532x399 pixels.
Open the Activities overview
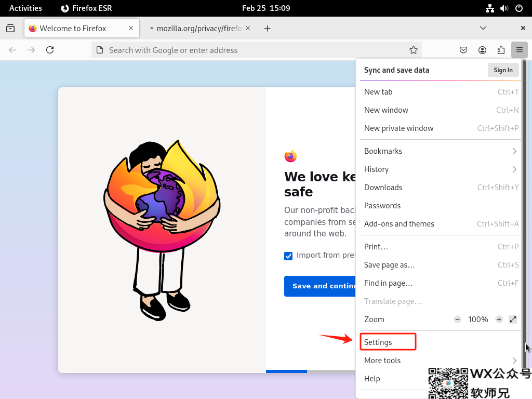point(26,8)
